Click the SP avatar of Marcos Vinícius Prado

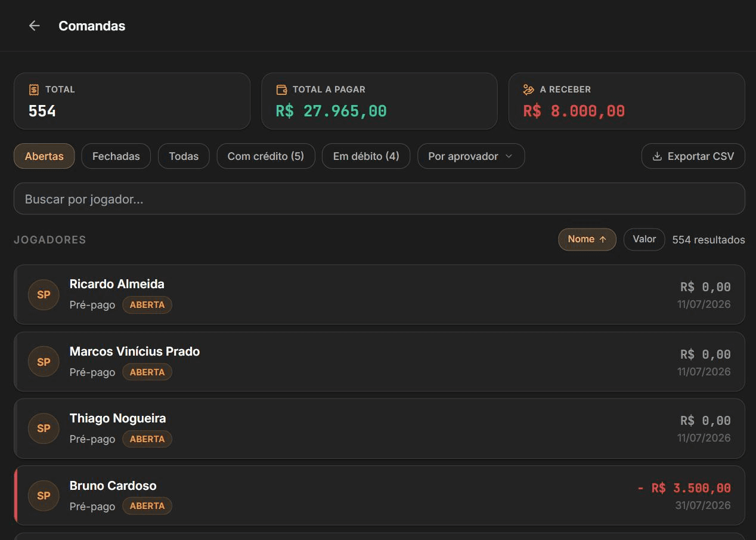point(44,362)
